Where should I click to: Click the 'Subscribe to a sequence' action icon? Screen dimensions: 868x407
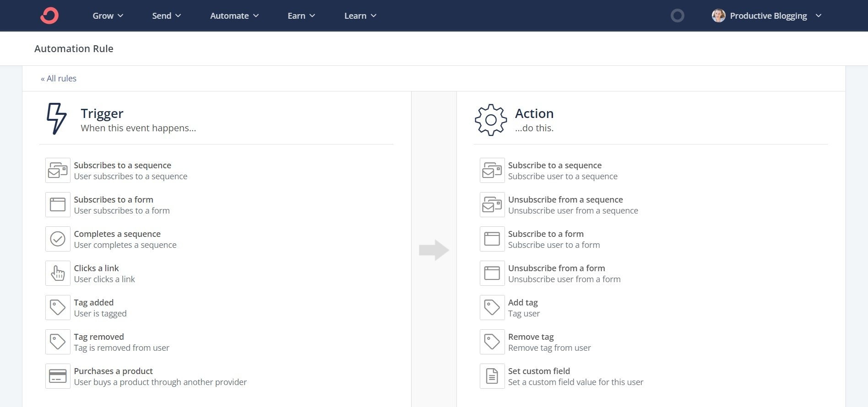coord(492,170)
